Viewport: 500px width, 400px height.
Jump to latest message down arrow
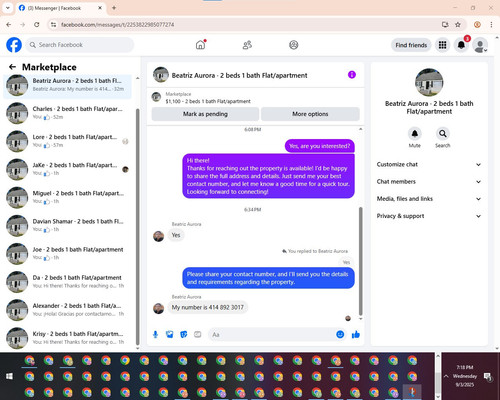coord(360,319)
